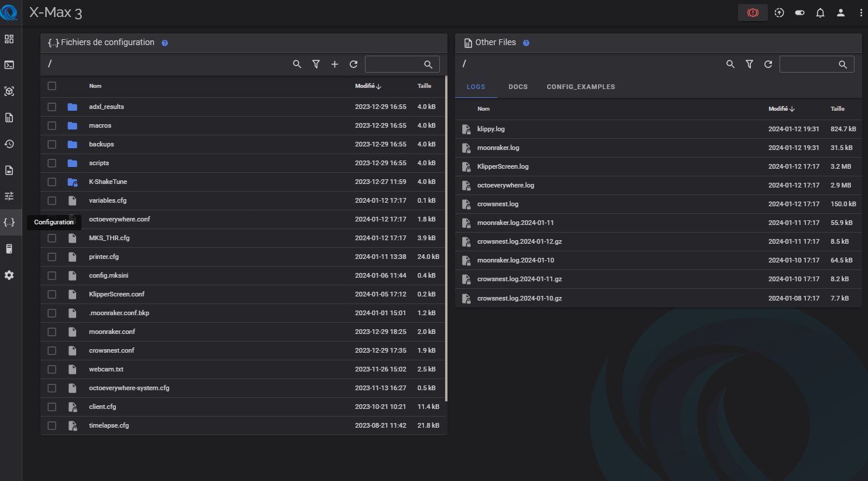The image size is (868, 481).
Task: Open the System calculator-like sidebar icon
Action: tap(9, 248)
